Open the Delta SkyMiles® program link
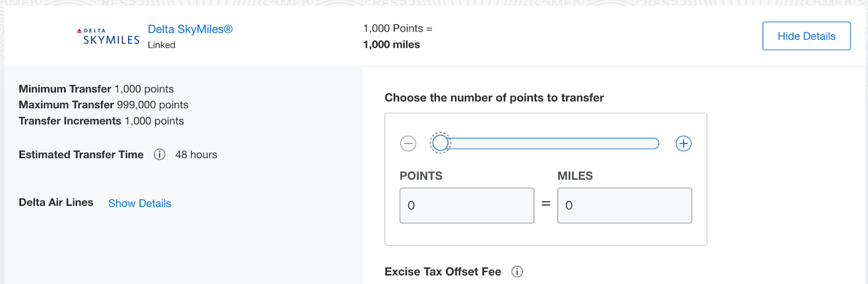 (190, 29)
